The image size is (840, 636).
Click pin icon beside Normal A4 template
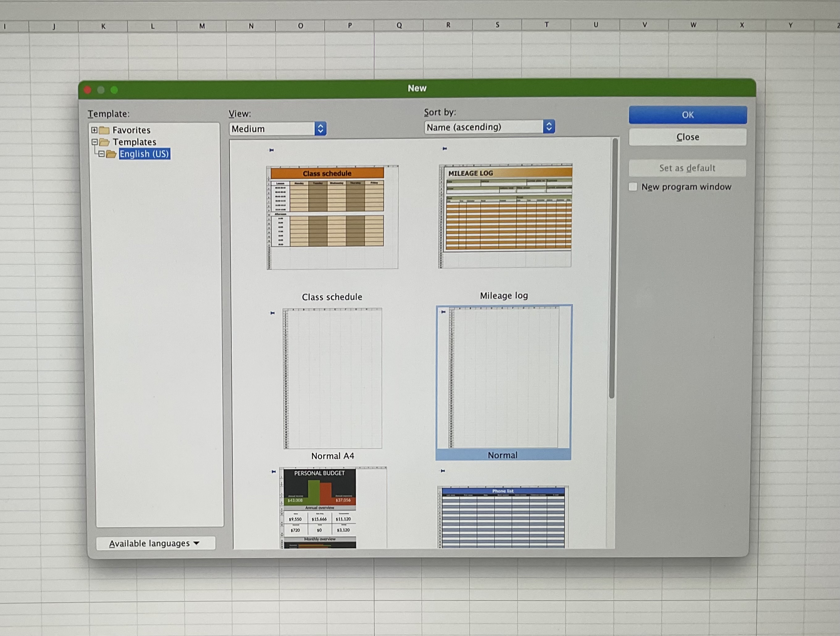pyautogui.click(x=272, y=313)
